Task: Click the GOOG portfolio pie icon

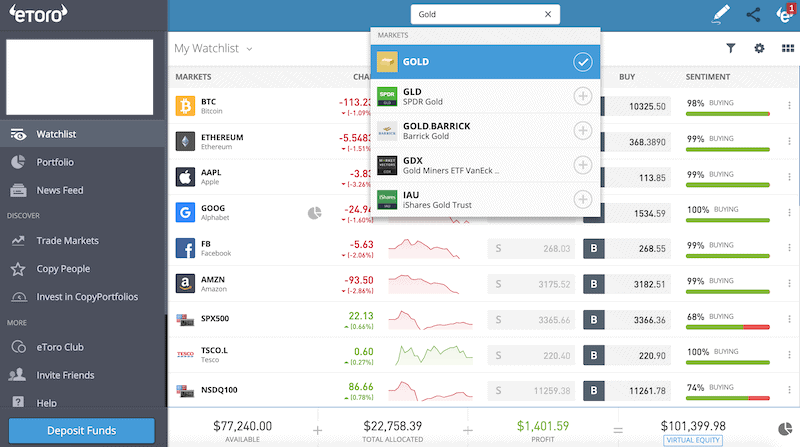Action: (315, 213)
